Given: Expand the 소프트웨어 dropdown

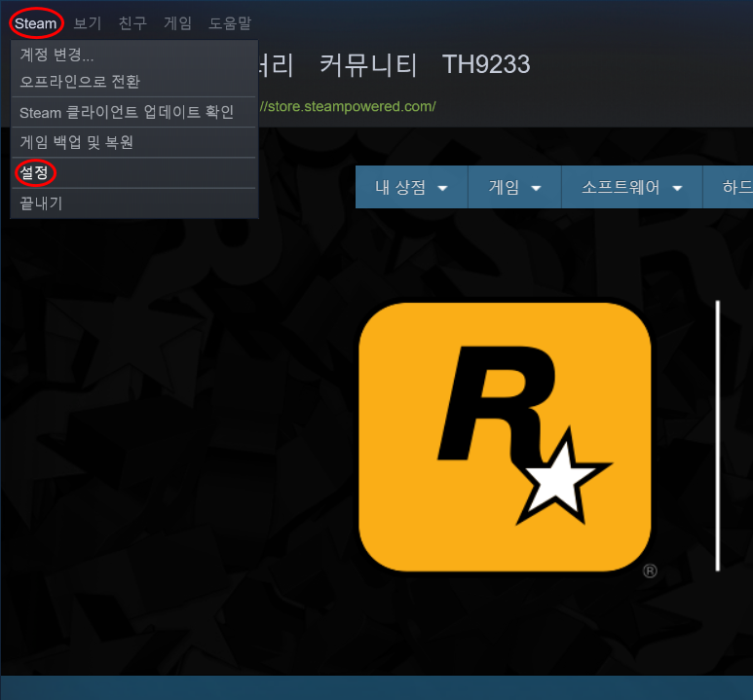Looking at the screenshot, I should (632, 187).
